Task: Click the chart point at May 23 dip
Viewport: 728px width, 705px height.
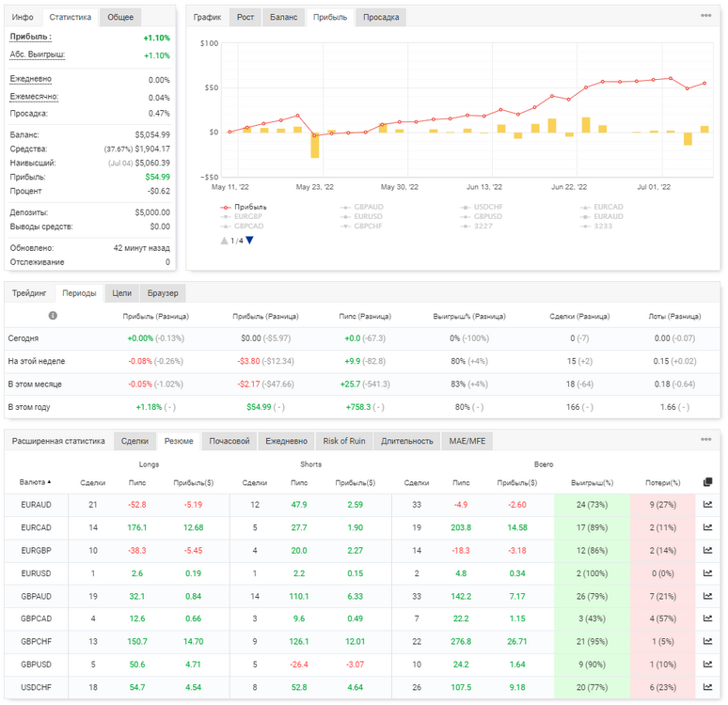Action: pos(314,135)
